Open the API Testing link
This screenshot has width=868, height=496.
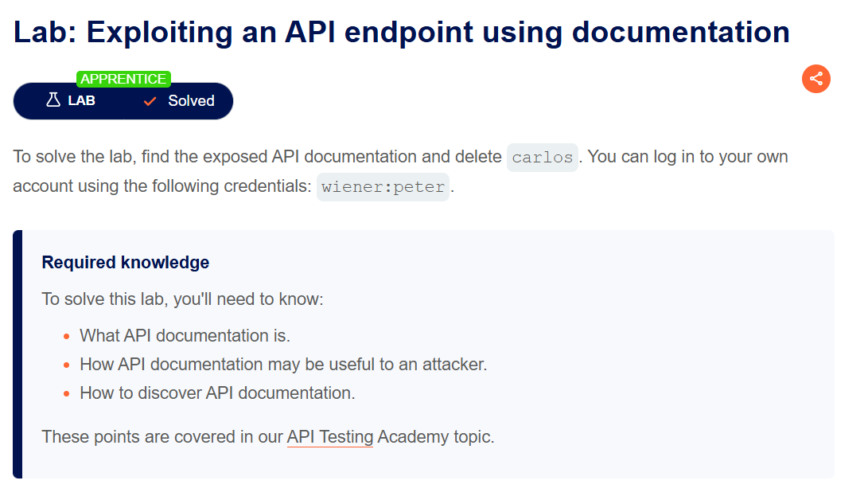[329, 437]
